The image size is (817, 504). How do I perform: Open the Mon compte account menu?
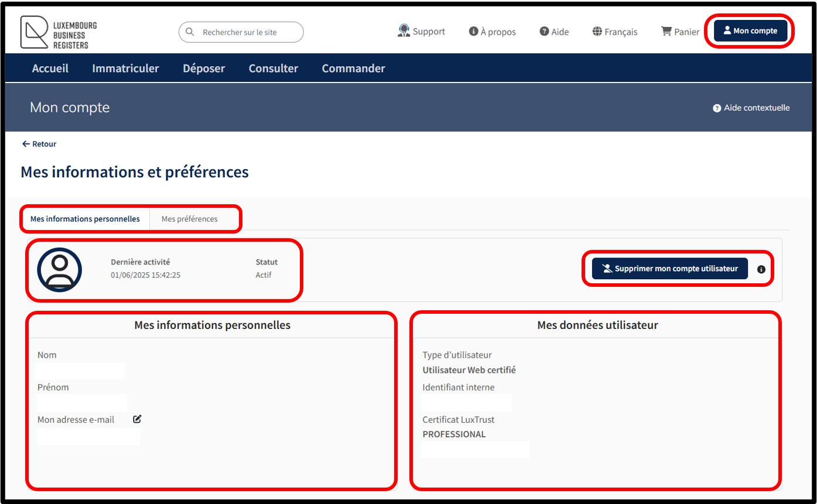click(x=750, y=31)
